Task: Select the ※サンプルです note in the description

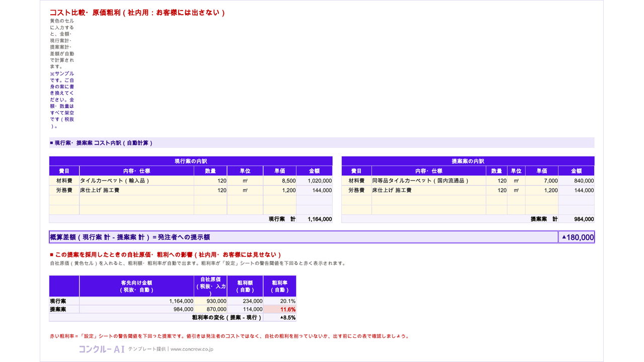Action: [62, 100]
